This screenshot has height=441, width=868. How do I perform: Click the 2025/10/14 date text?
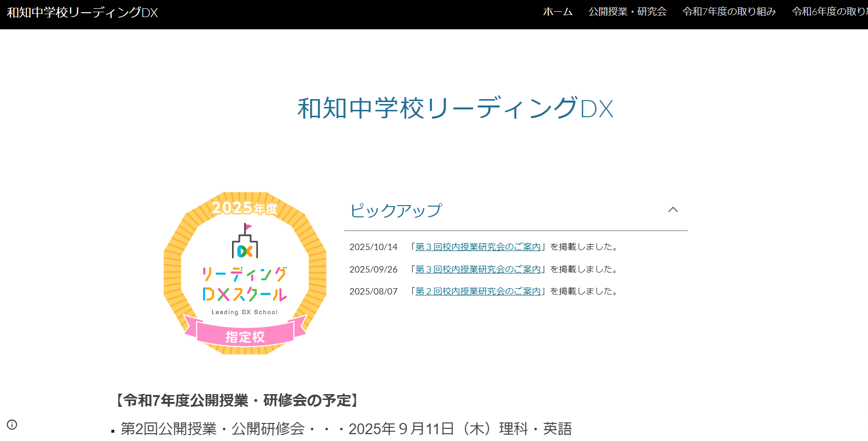click(373, 247)
